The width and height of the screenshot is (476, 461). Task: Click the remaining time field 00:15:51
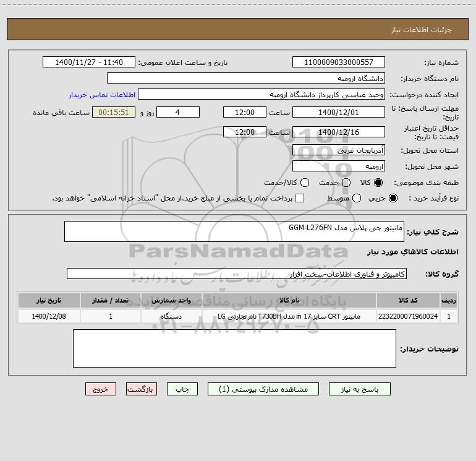pos(114,112)
